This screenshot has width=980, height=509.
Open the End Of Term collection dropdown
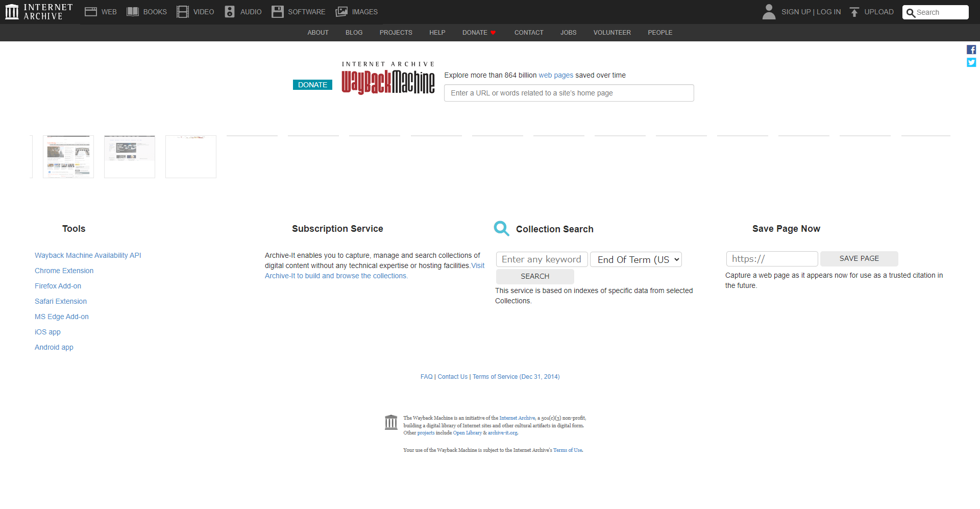pyautogui.click(x=636, y=259)
